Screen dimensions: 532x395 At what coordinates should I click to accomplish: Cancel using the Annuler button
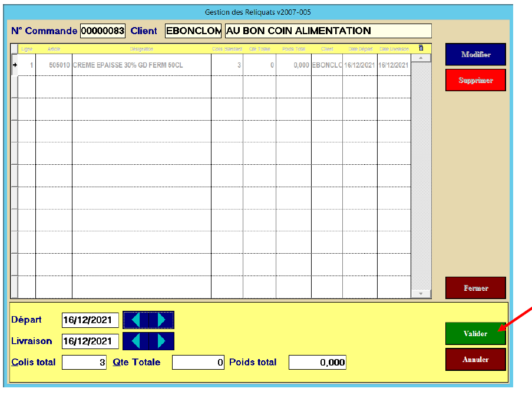pyautogui.click(x=475, y=359)
